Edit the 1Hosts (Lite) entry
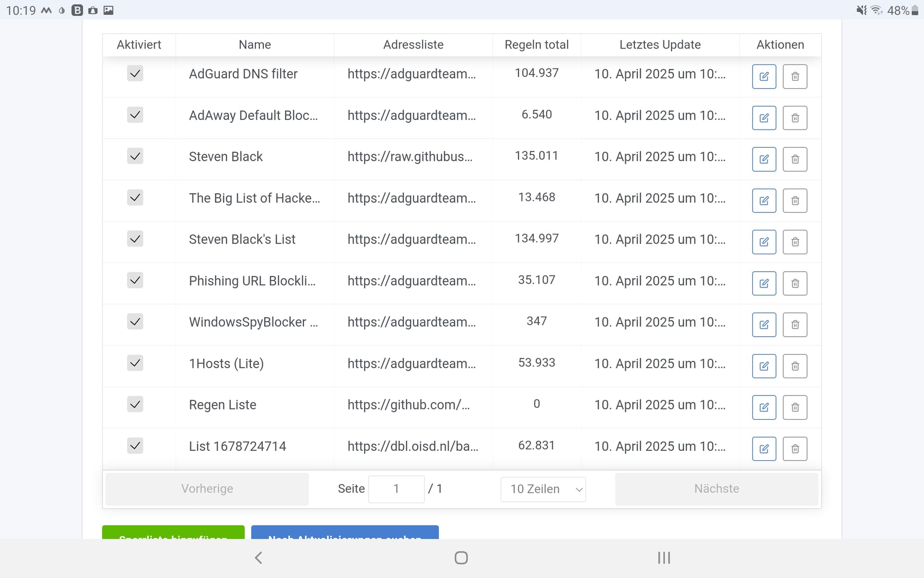The image size is (924, 578). 764,366
